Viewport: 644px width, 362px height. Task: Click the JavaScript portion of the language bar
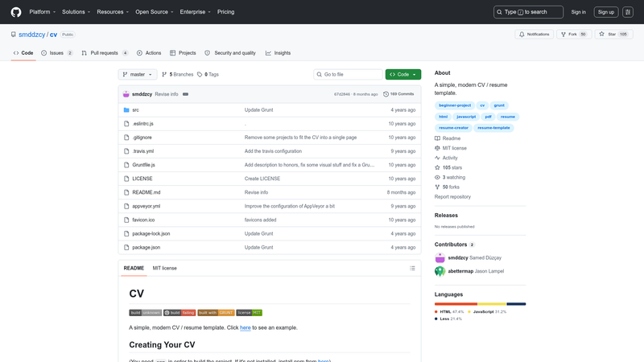coord(492,304)
